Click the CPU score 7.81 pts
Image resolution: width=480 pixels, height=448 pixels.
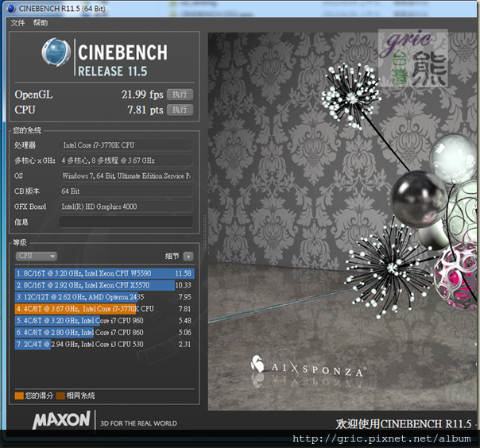(x=145, y=110)
